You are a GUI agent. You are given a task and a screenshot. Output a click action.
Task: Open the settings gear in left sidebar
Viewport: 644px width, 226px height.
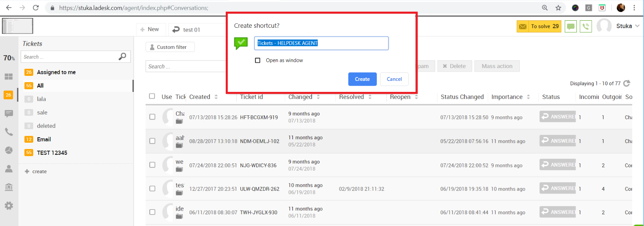pos(9,206)
